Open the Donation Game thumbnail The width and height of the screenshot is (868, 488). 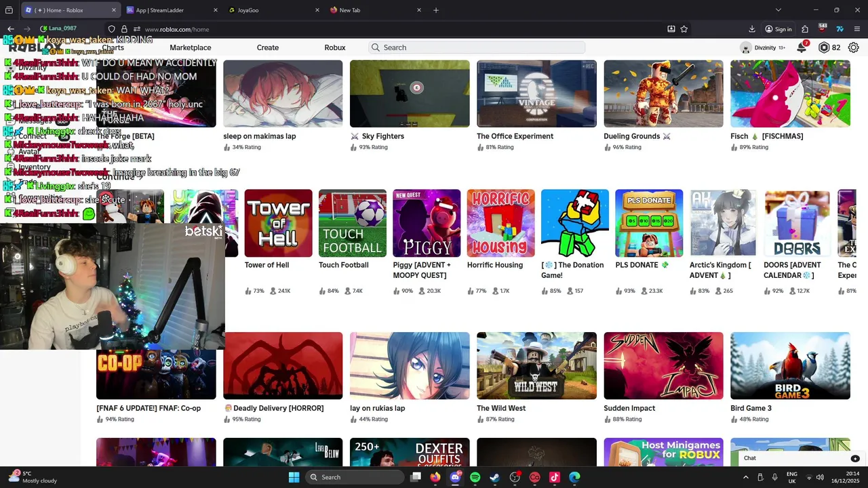pyautogui.click(x=575, y=223)
